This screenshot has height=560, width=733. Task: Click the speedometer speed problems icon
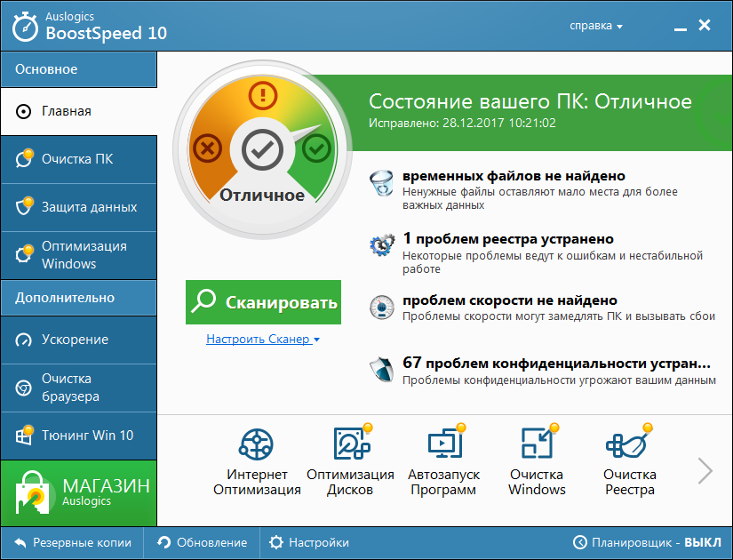(x=382, y=307)
